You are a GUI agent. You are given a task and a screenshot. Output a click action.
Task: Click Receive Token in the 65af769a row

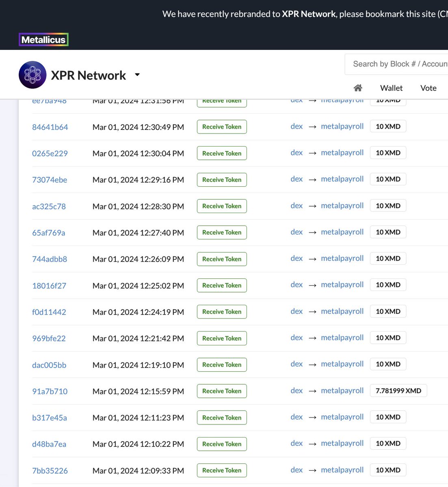pos(222,233)
